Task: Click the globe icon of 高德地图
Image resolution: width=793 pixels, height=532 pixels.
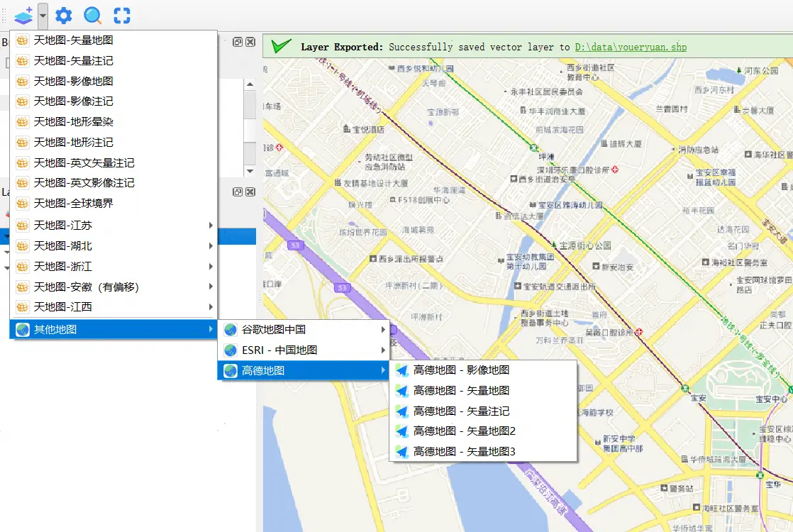Action: coord(231,371)
